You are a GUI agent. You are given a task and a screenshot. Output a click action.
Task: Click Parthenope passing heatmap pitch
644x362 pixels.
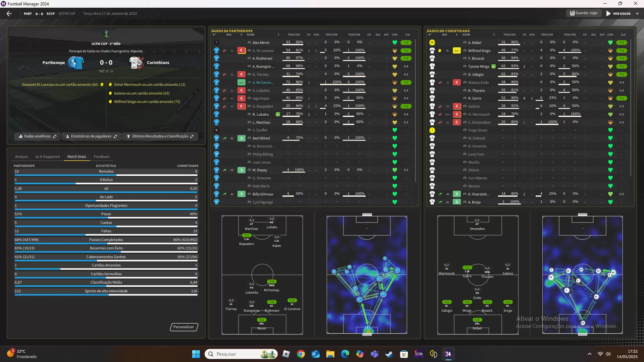pos(367,275)
